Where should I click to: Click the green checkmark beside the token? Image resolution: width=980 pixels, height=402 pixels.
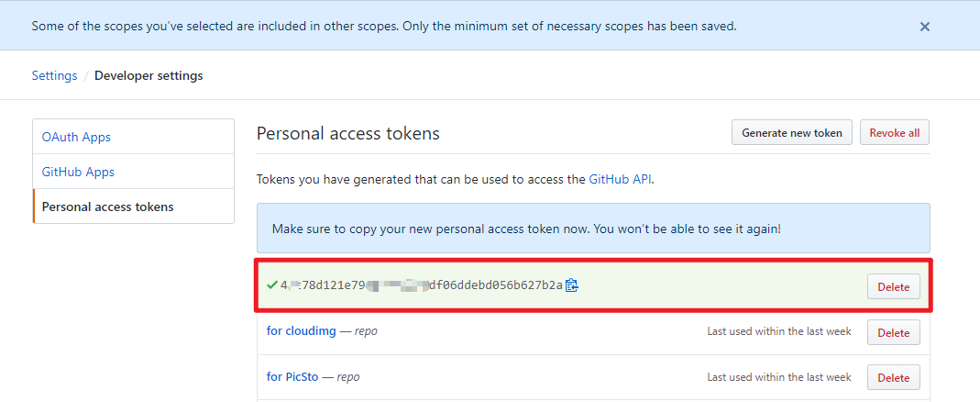tap(272, 285)
